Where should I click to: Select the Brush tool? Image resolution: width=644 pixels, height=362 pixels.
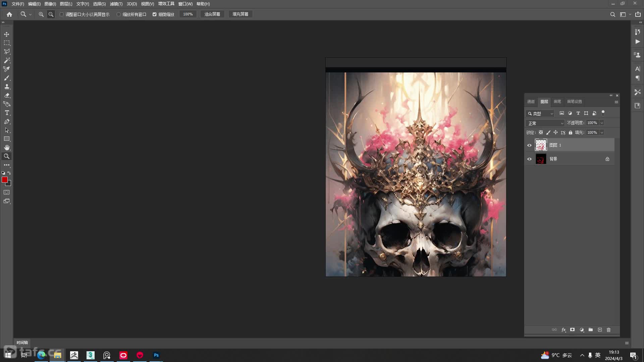point(7,78)
